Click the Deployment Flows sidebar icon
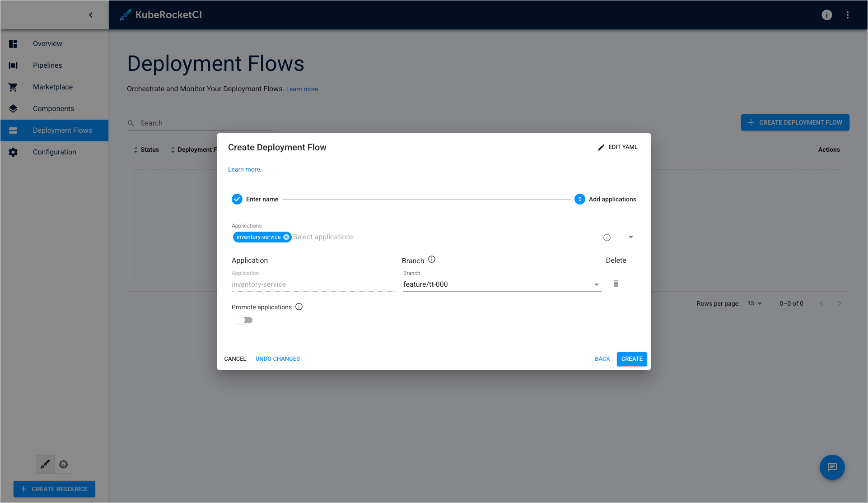This screenshot has height=503, width=868. coord(13,130)
